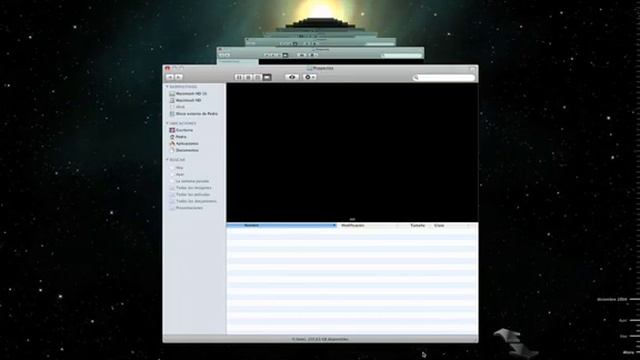Collapse the UBICACIONES sidebar section
Viewport: 640px width, 360px height.
(167, 123)
